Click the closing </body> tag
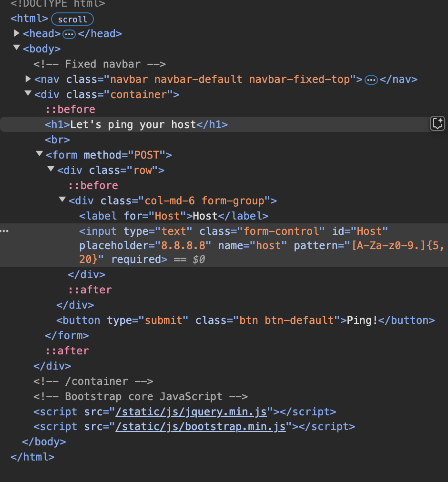The image size is (448, 482). pyautogui.click(x=44, y=442)
